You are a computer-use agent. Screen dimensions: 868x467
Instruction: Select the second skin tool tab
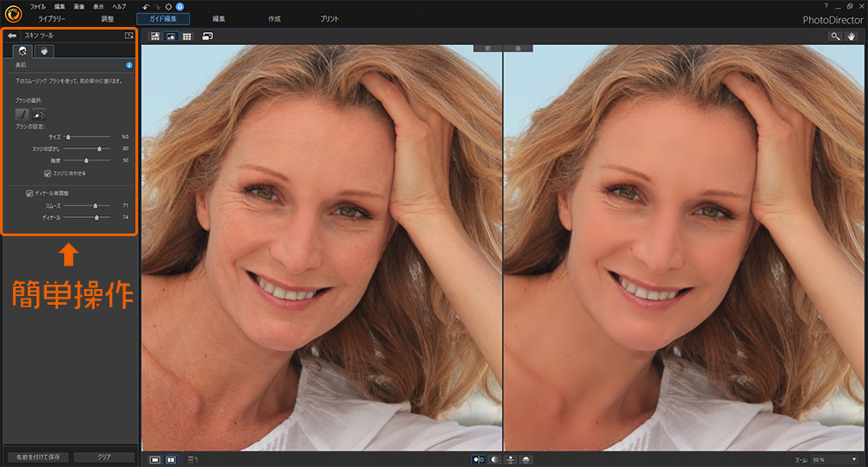tap(43, 51)
